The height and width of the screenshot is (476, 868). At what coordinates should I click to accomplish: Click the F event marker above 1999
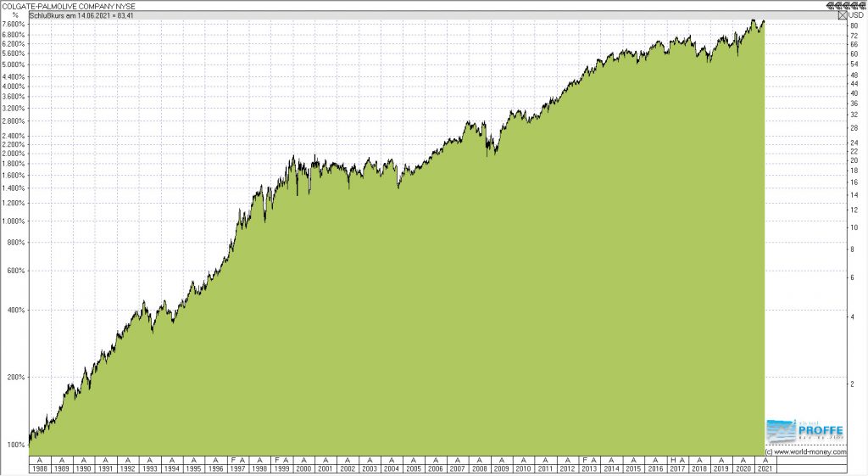277,460
